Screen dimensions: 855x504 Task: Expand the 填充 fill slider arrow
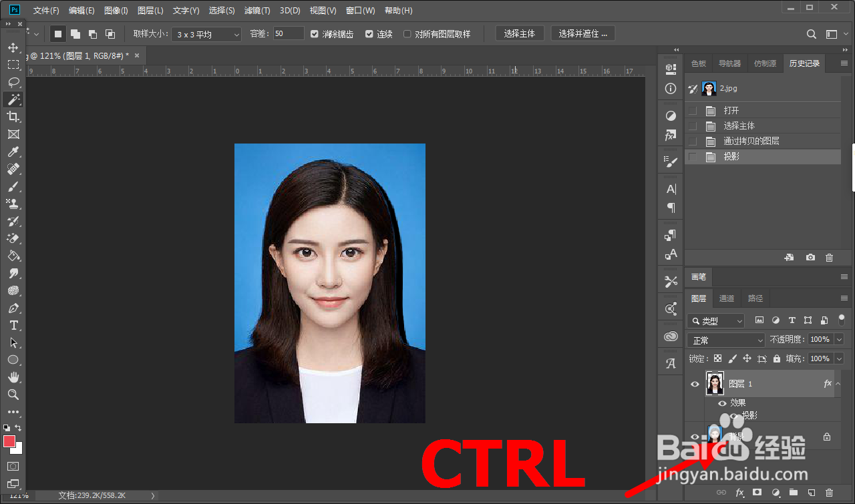click(839, 358)
